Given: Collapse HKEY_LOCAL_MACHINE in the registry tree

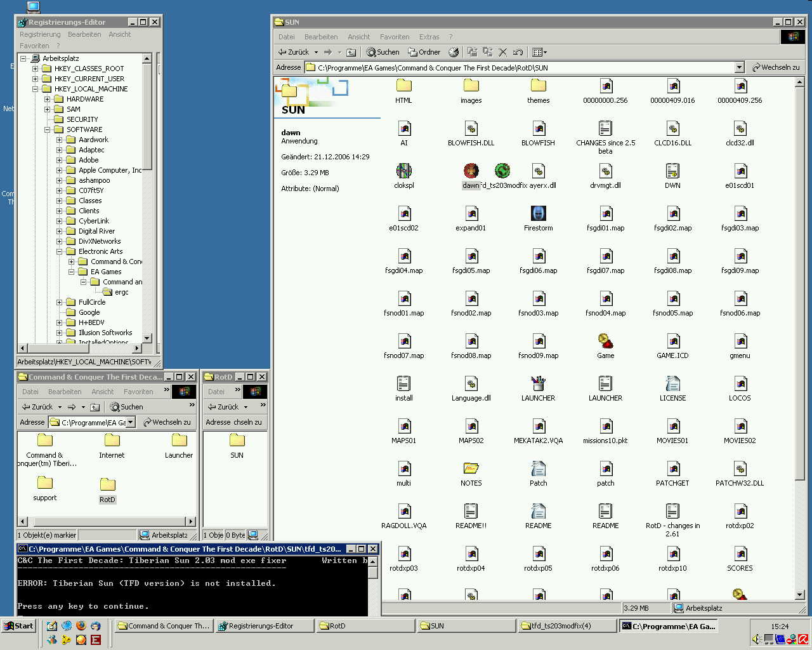Looking at the screenshot, I should click(35, 89).
